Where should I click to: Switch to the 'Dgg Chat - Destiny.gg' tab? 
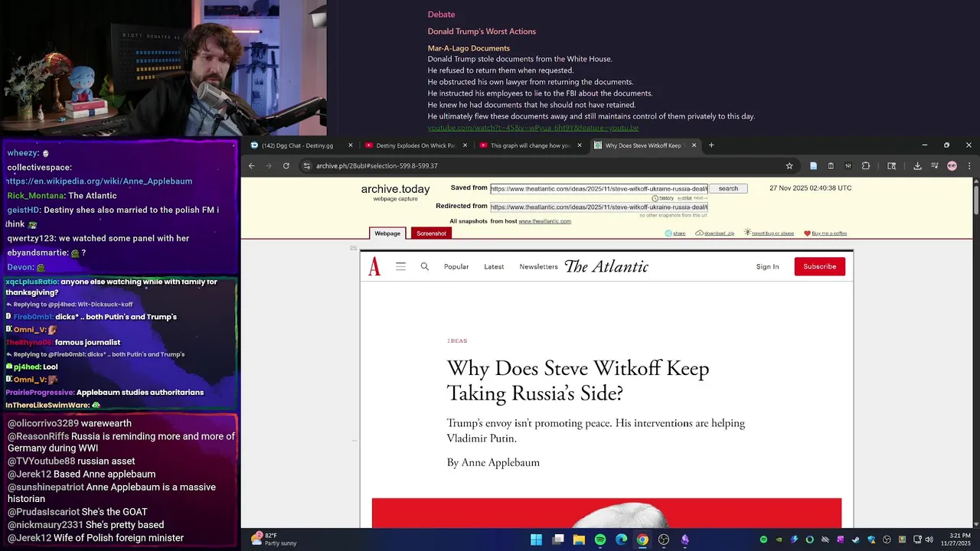301,145
